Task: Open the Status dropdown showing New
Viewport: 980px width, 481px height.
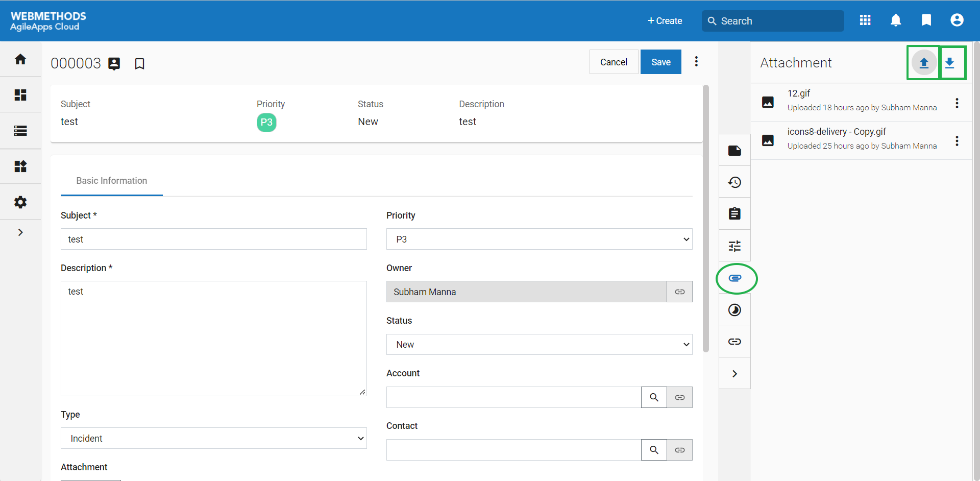Action: coord(540,345)
